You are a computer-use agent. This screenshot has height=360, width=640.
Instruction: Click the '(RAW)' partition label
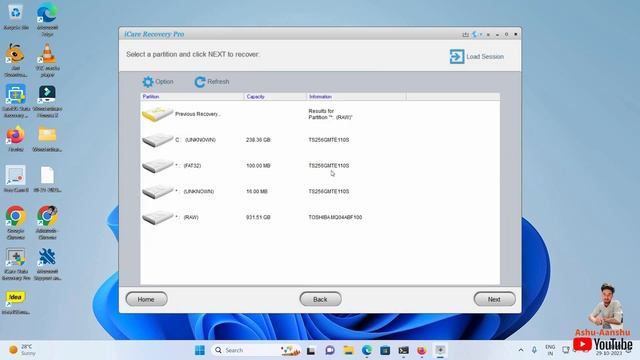coord(191,218)
